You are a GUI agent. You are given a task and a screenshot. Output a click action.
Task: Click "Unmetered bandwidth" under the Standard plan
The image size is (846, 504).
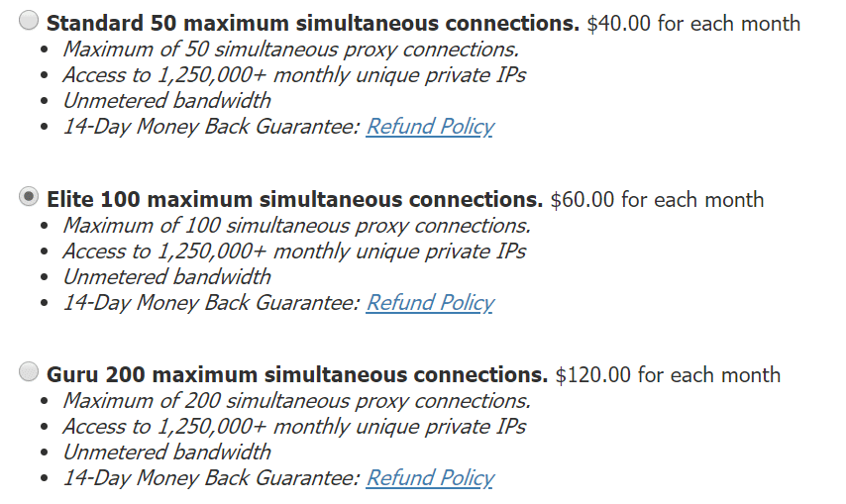pos(166,101)
